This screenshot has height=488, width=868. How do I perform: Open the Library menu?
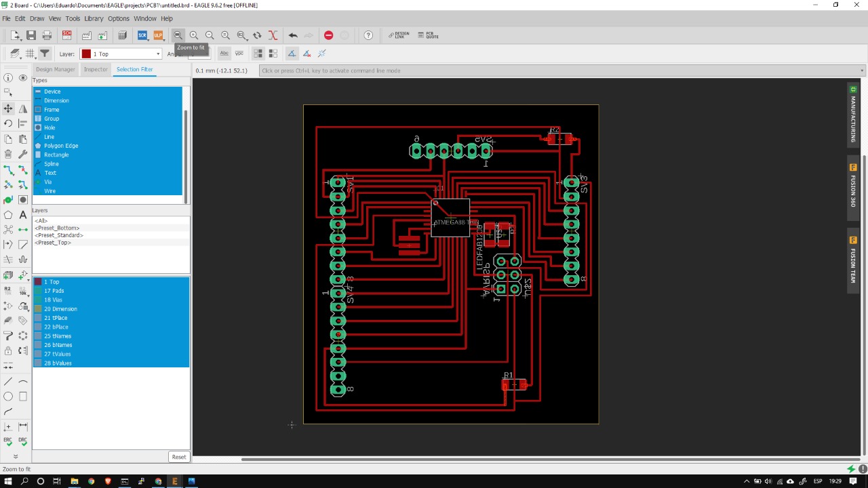94,18
